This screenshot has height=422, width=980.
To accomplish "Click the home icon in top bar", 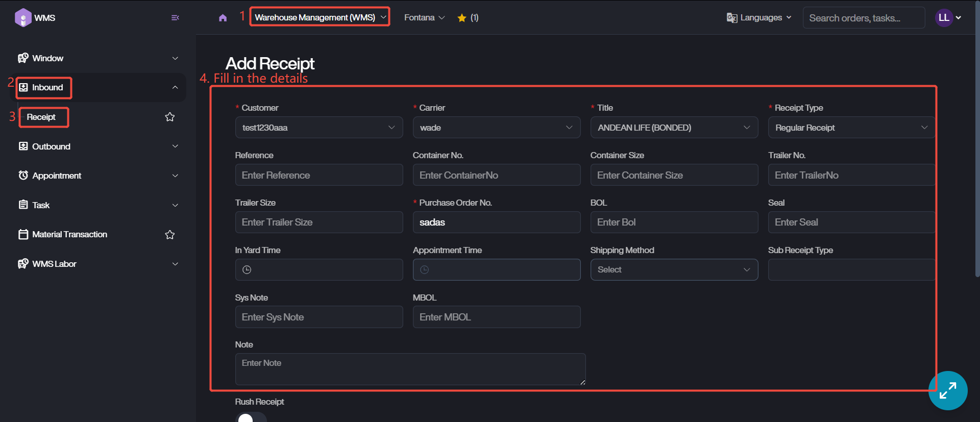I will 223,18.
